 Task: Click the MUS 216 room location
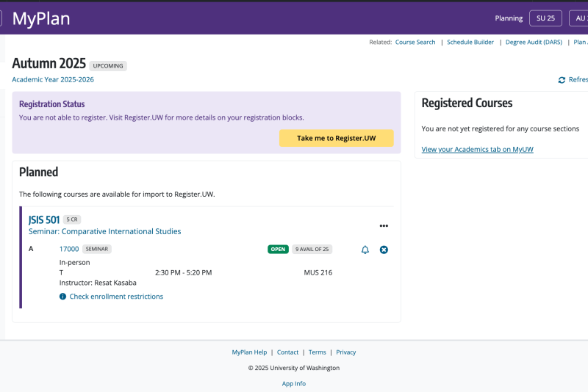tap(318, 272)
